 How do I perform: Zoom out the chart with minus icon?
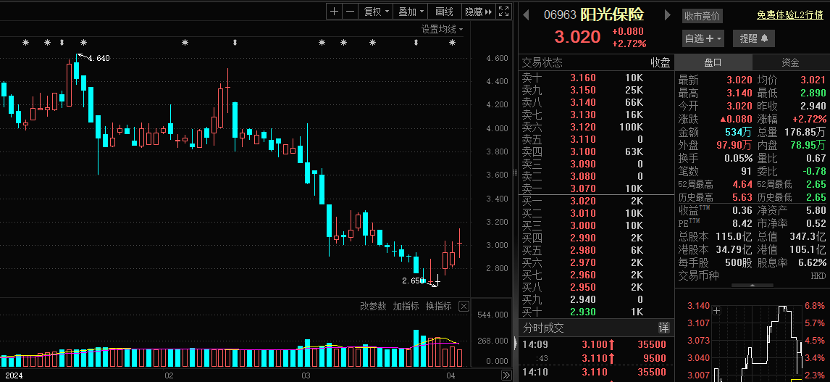tap(350, 12)
